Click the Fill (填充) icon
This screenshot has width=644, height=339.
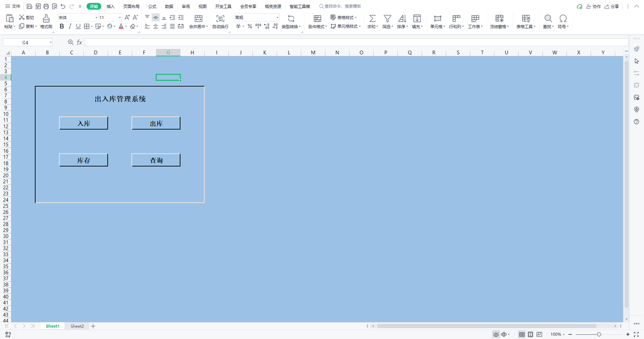417,18
